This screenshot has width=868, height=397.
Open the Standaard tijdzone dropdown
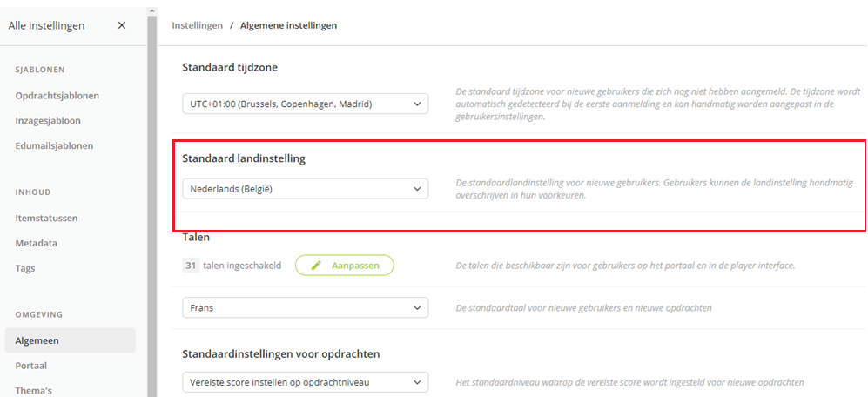(306, 104)
